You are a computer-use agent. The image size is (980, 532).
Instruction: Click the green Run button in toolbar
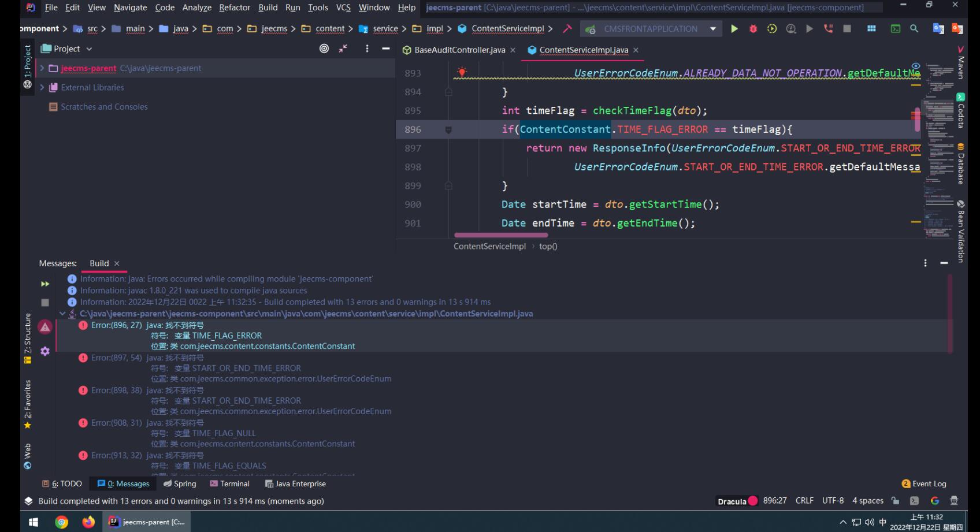pos(734,29)
